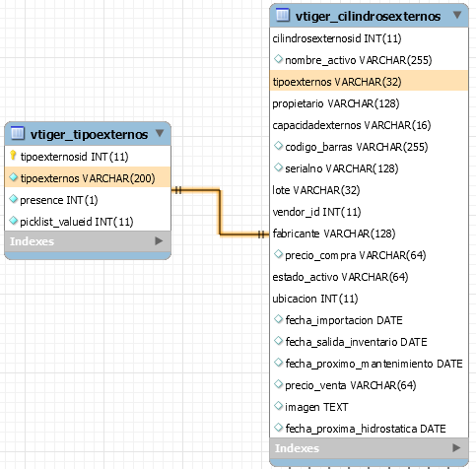Screen dimensions: 476x469
Task: Select the ubicacion INT(11) column
Action: click(x=369, y=299)
